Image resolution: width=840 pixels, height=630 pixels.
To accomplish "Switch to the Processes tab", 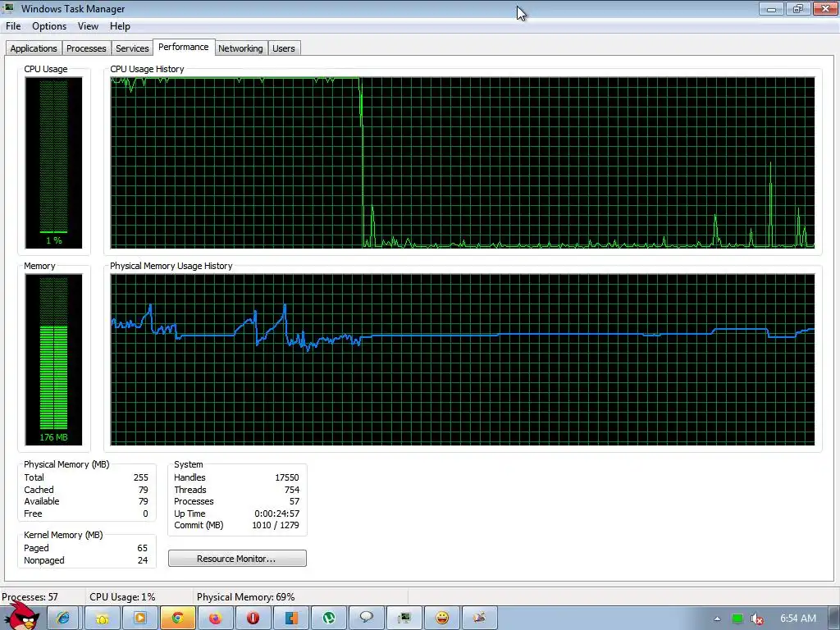I will pyautogui.click(x=86, y=48).
